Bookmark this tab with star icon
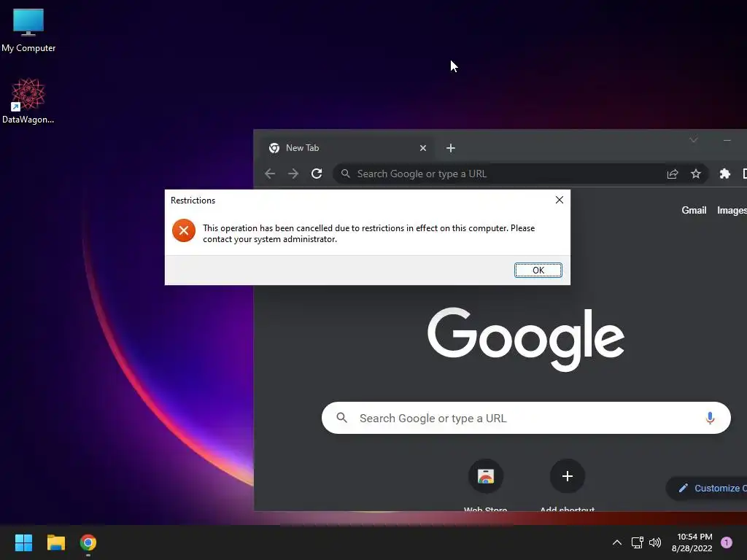This screenshot has width=747, height=560. pyautogui.click(x=696, y=174)
